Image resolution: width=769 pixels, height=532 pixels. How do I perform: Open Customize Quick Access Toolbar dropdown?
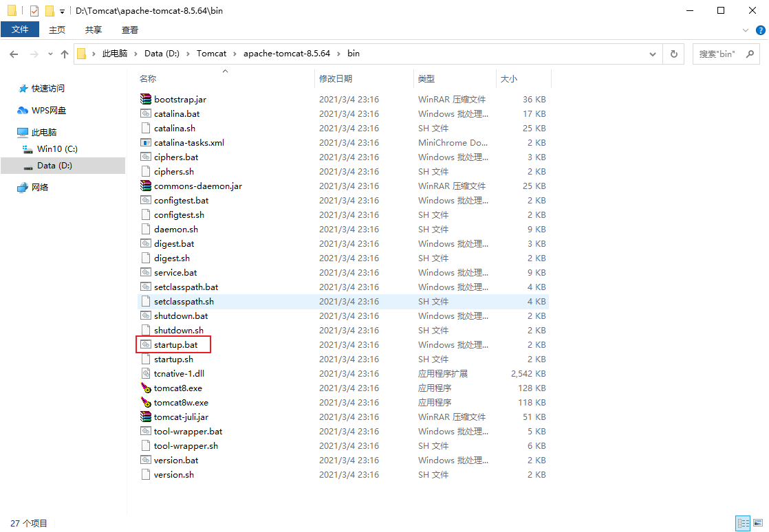pos(63,11)
